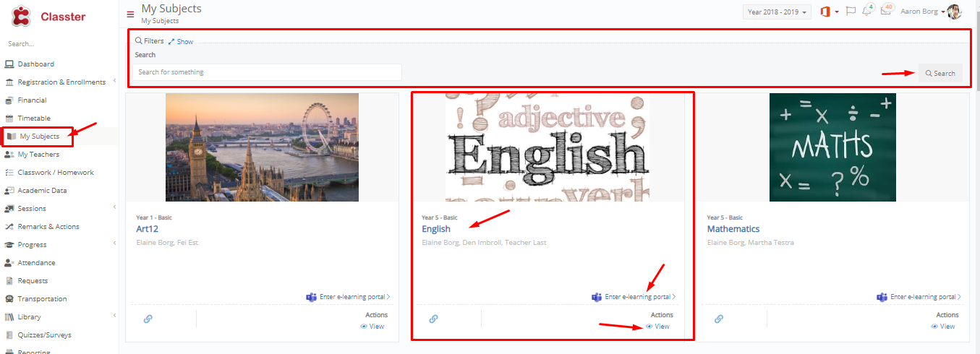
Task: Click View on the Mathematics card
Action: tap(943, 327)
